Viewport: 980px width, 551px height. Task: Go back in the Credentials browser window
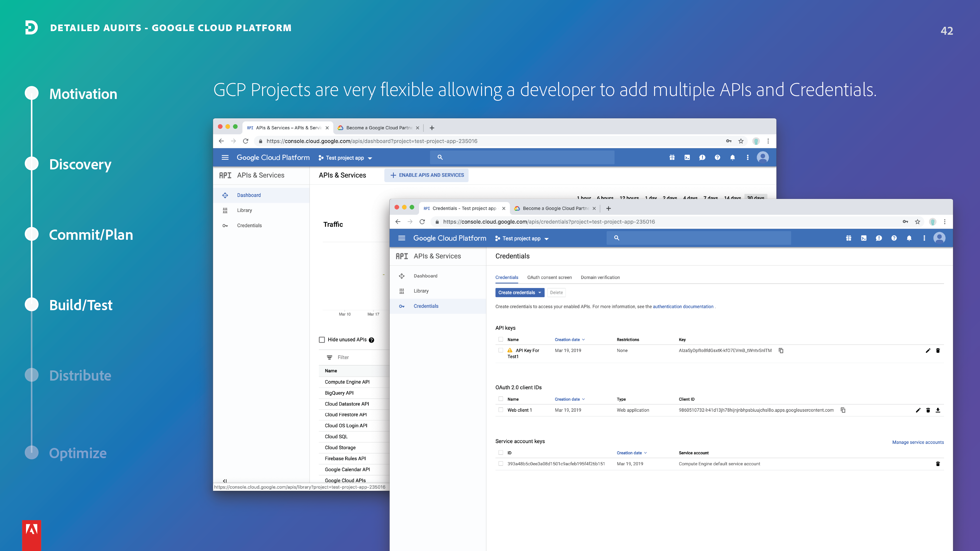click(398, 222)
